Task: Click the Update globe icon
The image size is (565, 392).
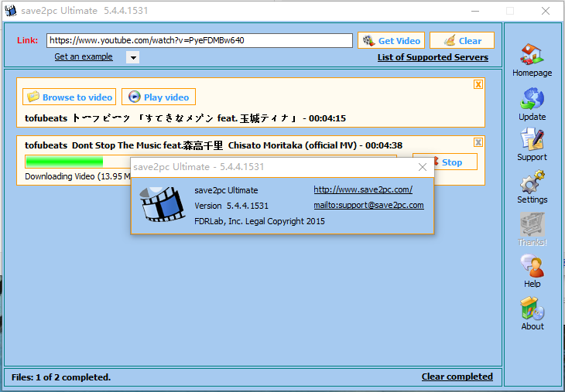Action: click(x=532, y=99)
